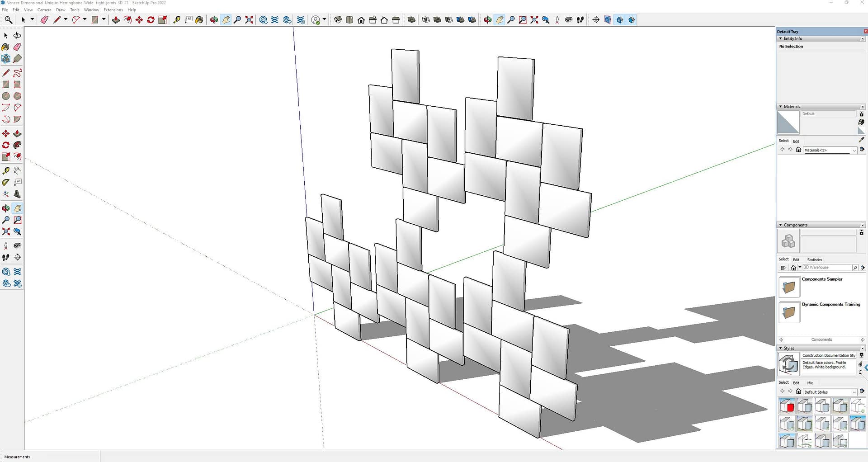Open the Extensions menu
The image size is (868, 462).
tap(113, 9)
